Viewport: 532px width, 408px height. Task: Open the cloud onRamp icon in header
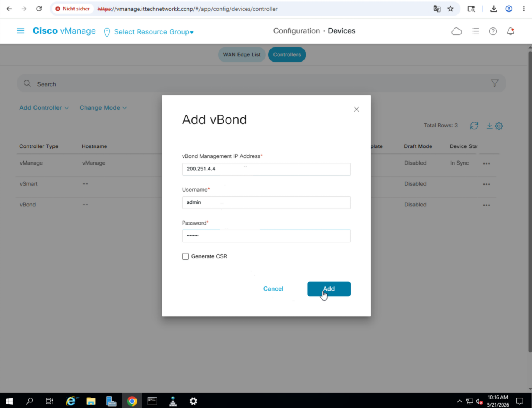pyautogui.click(x=457, y=31)
